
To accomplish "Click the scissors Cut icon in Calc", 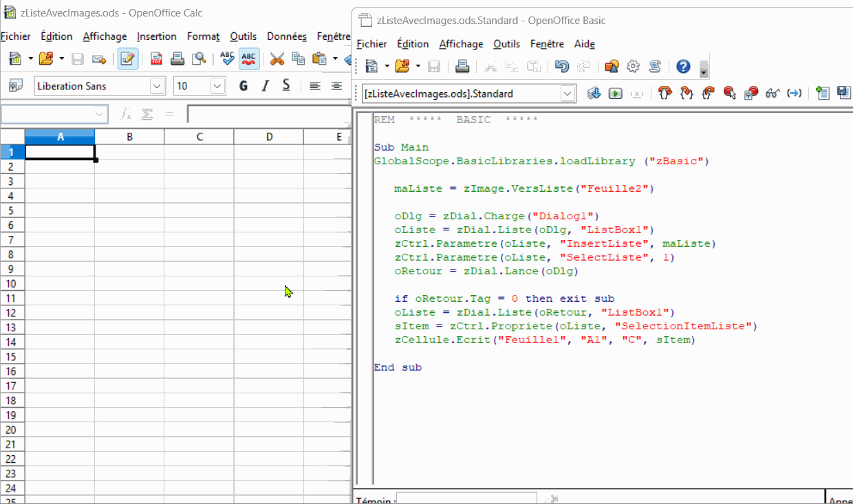I will click(x=277, y=59).
